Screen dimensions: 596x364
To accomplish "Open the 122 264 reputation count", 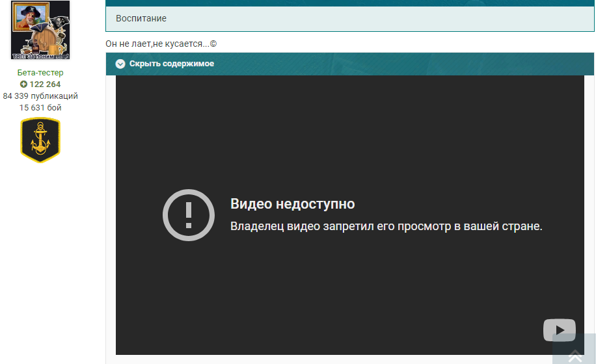I will [x=45, y=84].
